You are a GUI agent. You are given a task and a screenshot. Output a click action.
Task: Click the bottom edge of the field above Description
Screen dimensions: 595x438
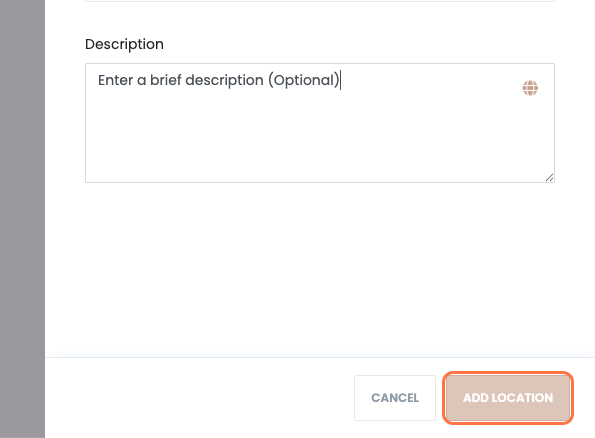click(x=320, y=1)
